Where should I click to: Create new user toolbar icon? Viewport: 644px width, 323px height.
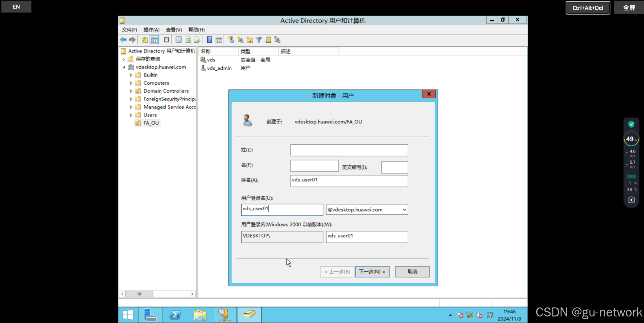[231, 40]
